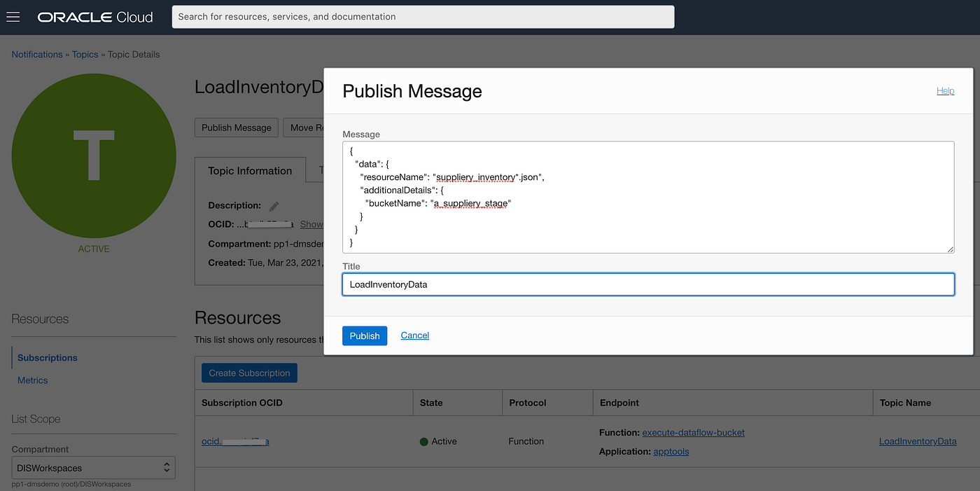The width and height of the screenshot is (980, 491).
Task: Click the Publish Message button behind the dialog
Action: pos(237,127)
